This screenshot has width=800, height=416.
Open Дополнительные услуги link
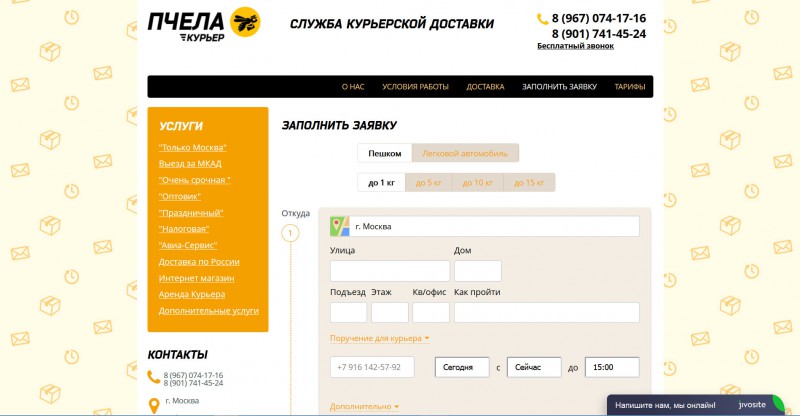209,311
